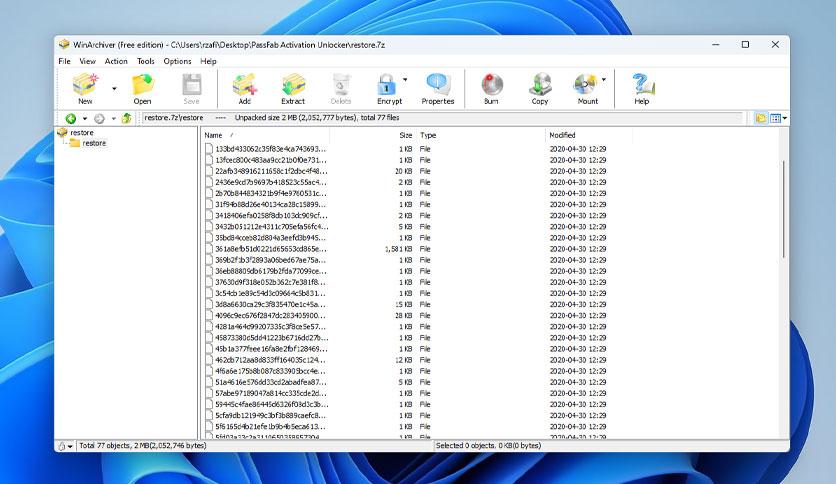Select file 4096c9ec676f2847dc283405900...

tap(270, 316)
